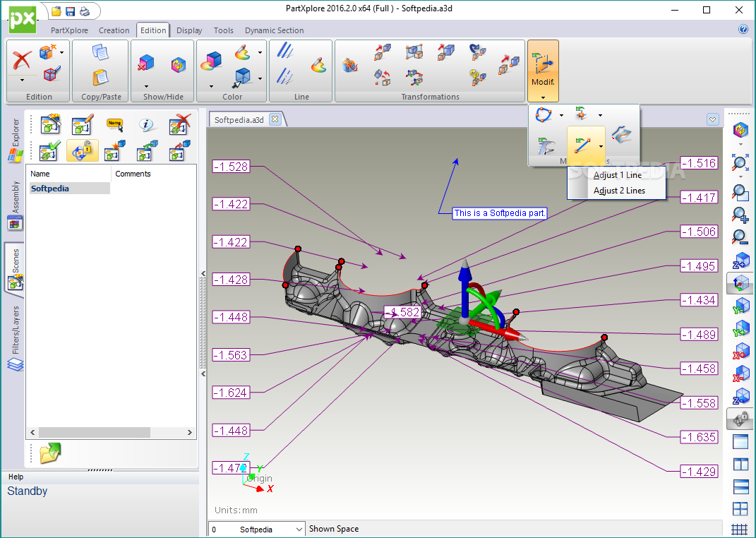
Task: Click the blue help question mark icon
Action: 743,29
